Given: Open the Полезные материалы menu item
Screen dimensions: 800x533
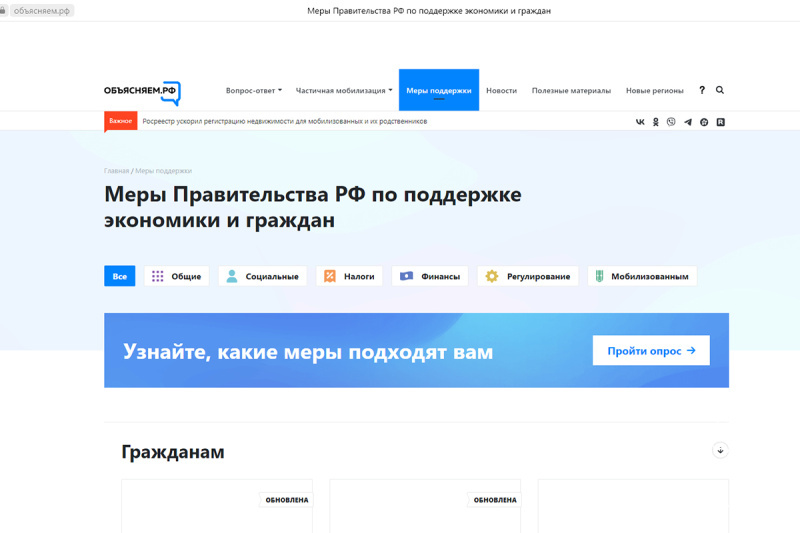Looking at the screenshot, I should (571, 90).
